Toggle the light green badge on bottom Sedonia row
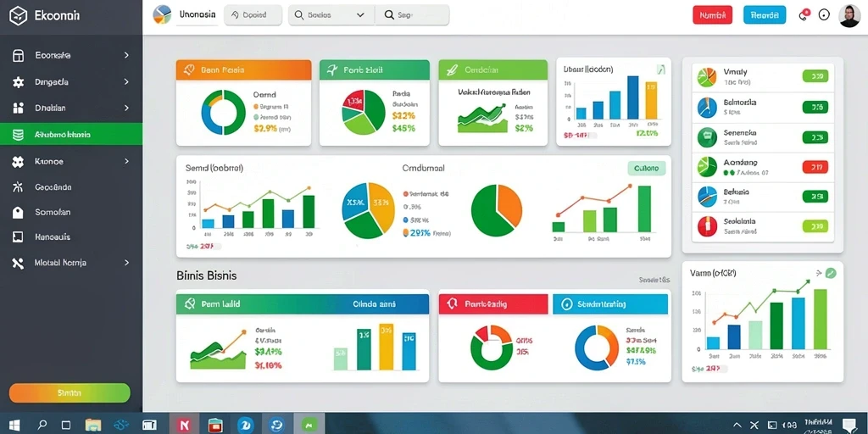The height and width of the screenshot is (434, 868). 815,225
